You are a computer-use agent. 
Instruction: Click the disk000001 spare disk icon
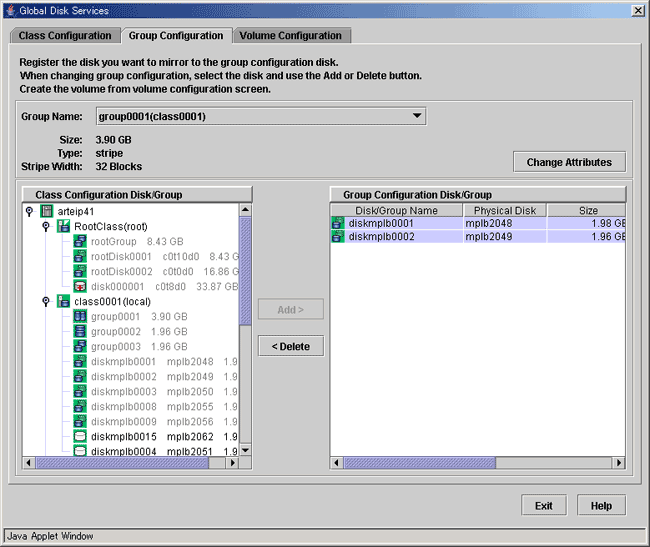click(x=80, y=286)
